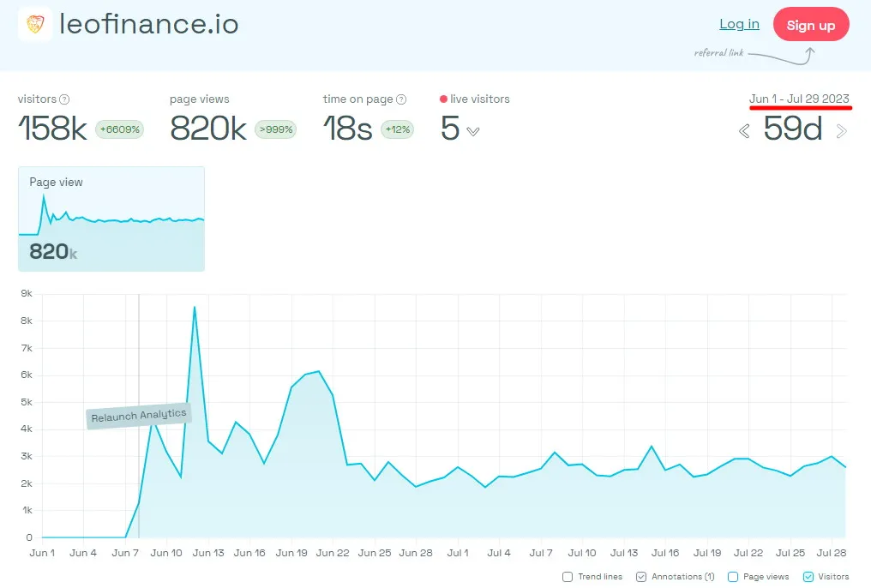Click the leofinance lion logo icon
The image size is (871, 588).
[35, 24]
